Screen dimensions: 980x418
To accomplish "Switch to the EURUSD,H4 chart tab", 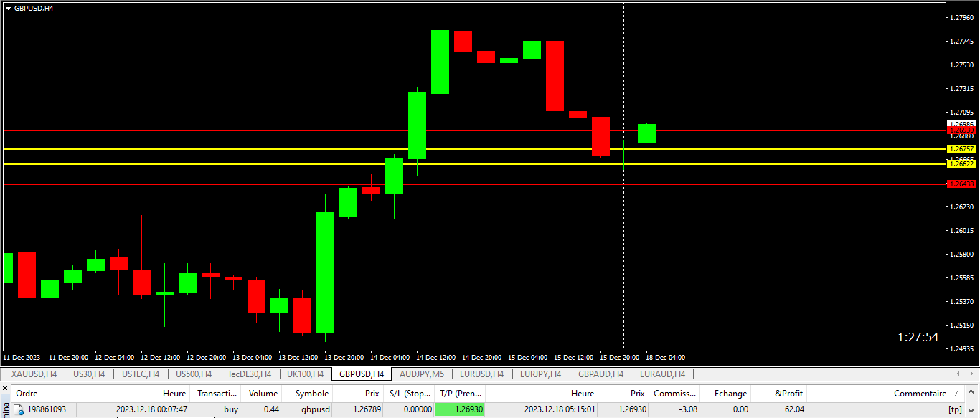I will (481, 374).
